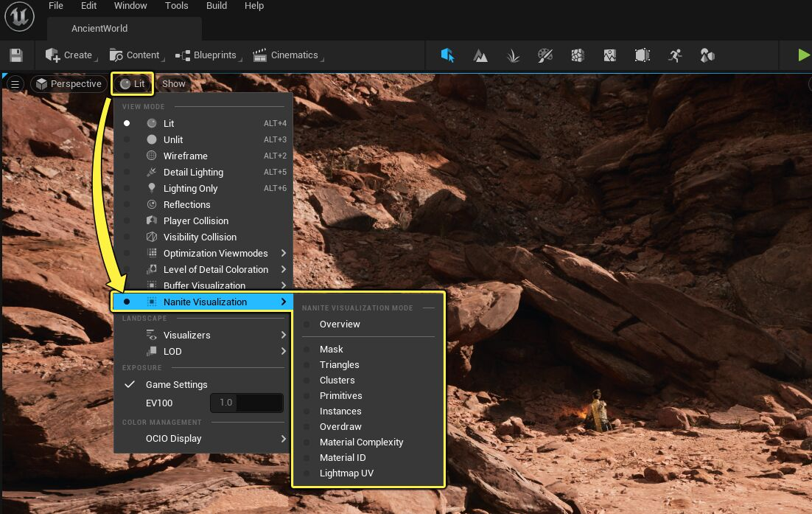The height and width of the screenshot is (514, 812).
Task: Choose the Nanite Overdraw mode
Action: [368, 427]
